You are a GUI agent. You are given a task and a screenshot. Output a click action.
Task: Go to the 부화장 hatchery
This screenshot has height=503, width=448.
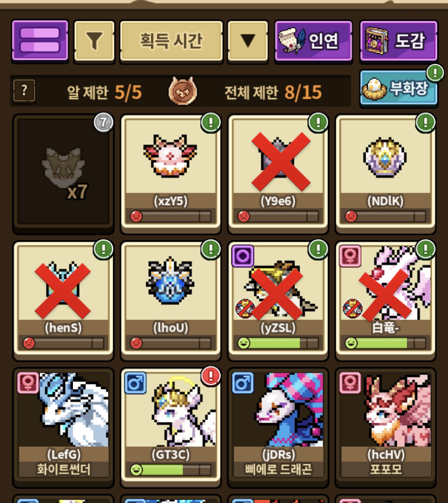coord(399,88)
